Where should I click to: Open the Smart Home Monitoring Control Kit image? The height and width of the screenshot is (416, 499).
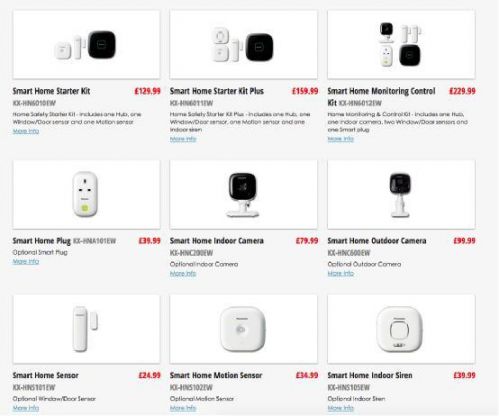(x=401, y=45)
